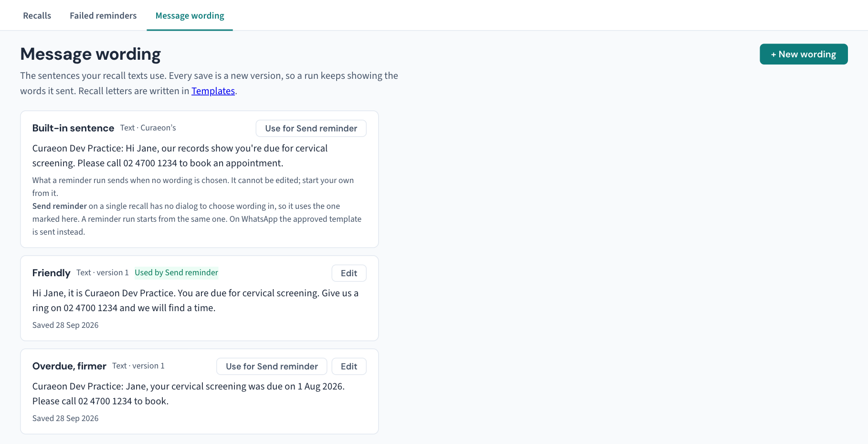Switch to the Recalls tab

click(37, 15)
